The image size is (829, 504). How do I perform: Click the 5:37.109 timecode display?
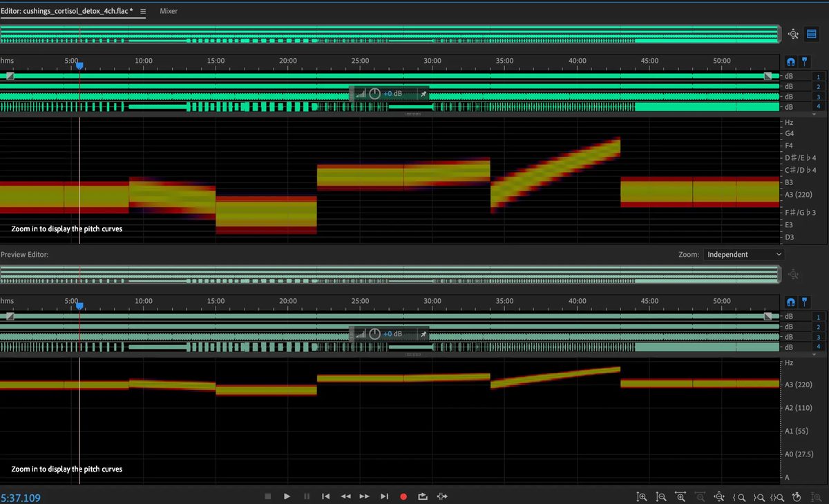tap(21, 496)
